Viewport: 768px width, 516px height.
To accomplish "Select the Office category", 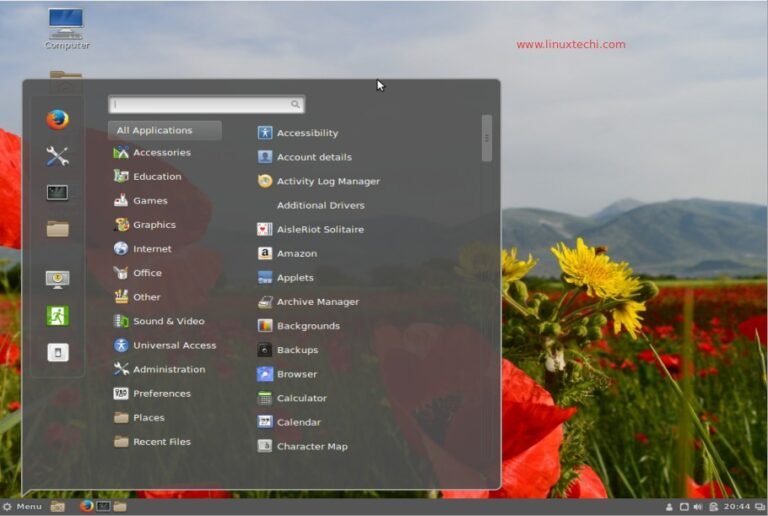I will tap(138, 273).
